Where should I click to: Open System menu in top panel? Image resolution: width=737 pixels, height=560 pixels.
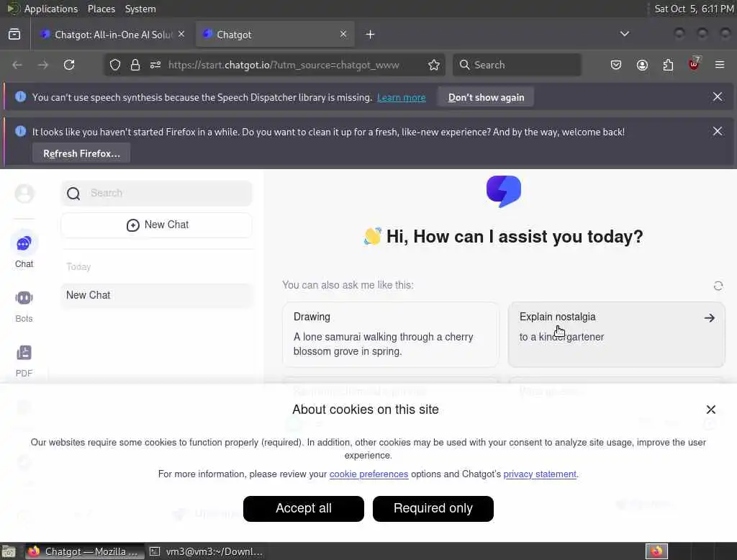point(140,9)
